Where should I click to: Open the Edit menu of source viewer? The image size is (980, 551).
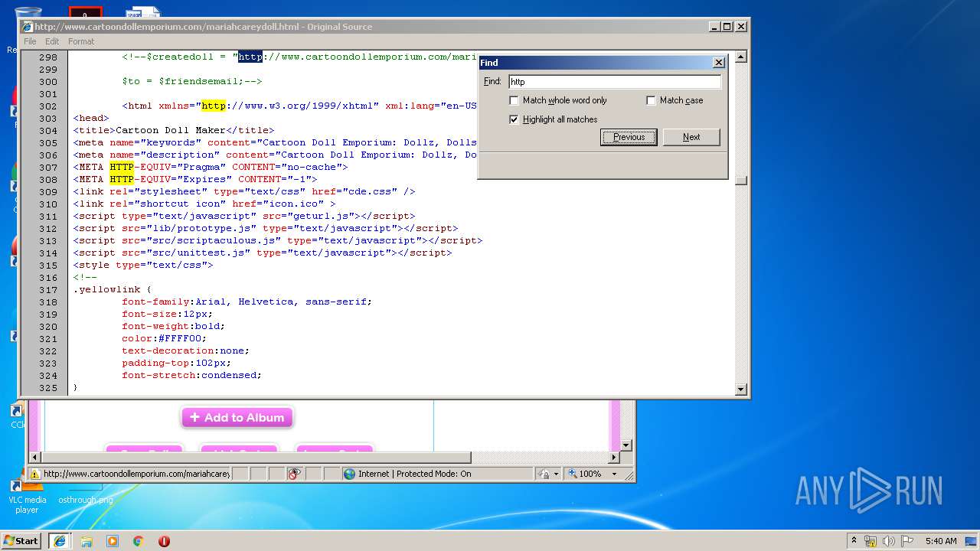pos(52,41)
